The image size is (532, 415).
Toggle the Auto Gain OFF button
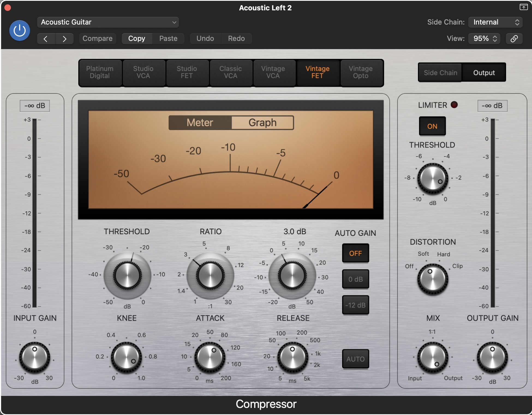tap(355, 253)
